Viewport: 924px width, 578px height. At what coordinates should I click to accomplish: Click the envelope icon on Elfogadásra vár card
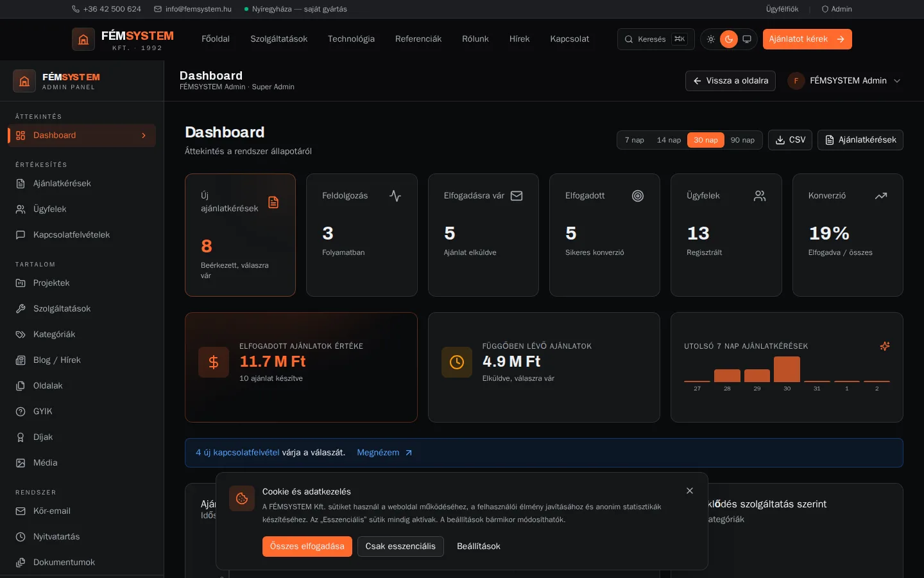[517, 196]
